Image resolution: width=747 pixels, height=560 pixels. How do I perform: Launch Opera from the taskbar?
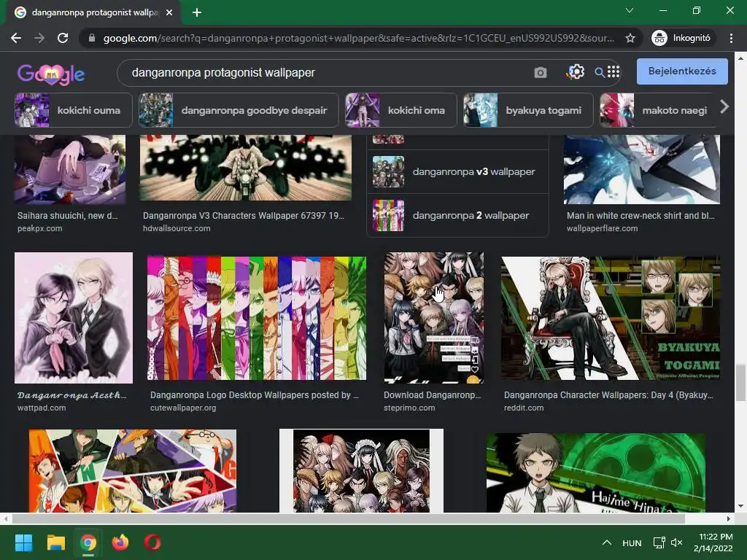tap(152, 542)
